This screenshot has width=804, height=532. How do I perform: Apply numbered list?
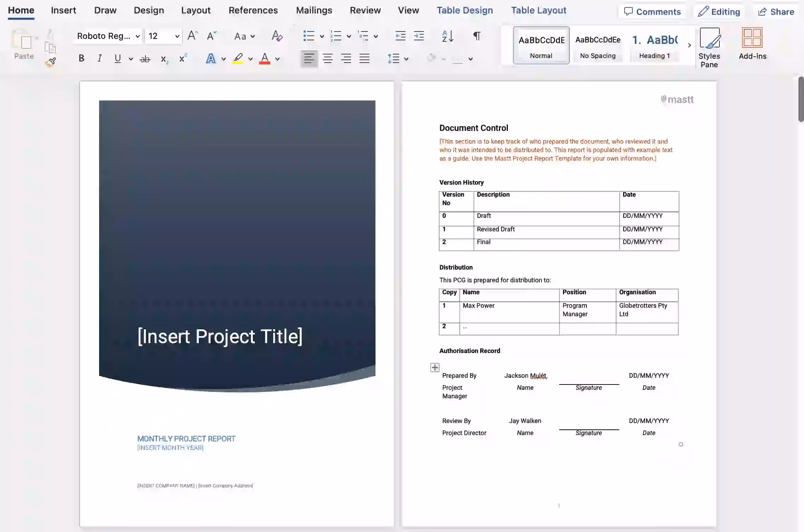click(335, 36)
